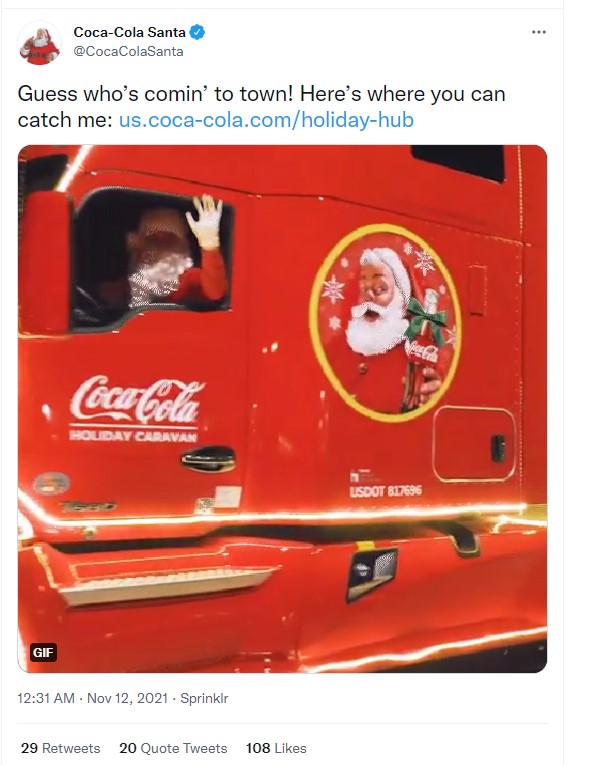Screen dimensions: 592x765
Task: View the 108 Likes list
Action: pyautogui.click(x=276, y=748)
